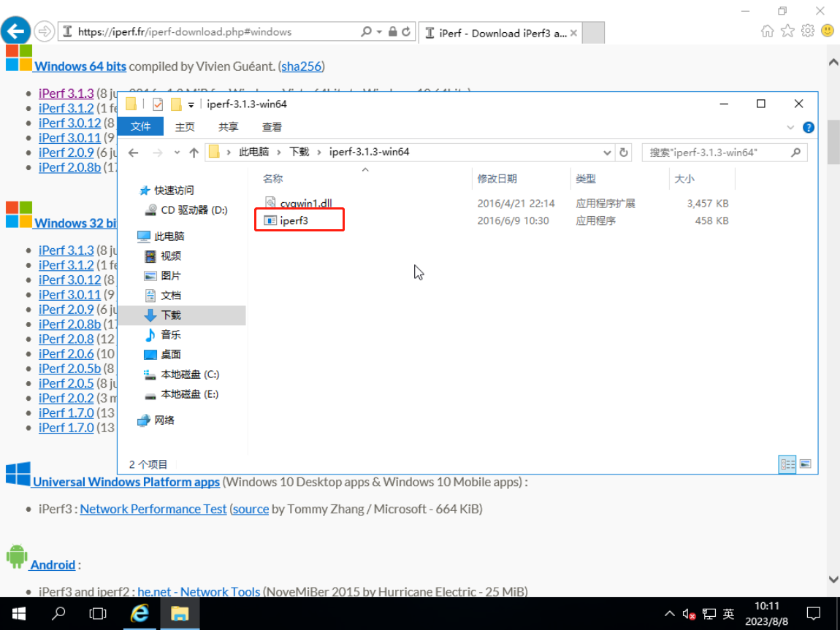The height and width of the screenshot is (630, 840).
Task: Click the Home icon in Internet Explorer
Action: tap(766, 31)
